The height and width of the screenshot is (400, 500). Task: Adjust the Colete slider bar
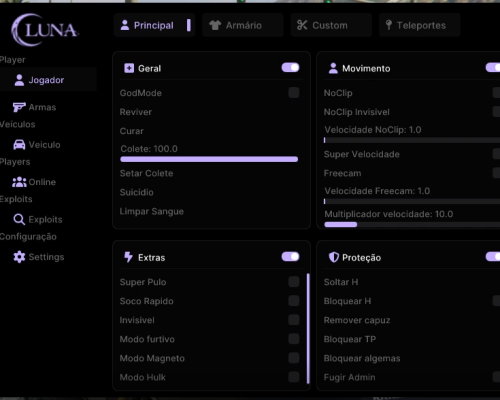(209, 159)
